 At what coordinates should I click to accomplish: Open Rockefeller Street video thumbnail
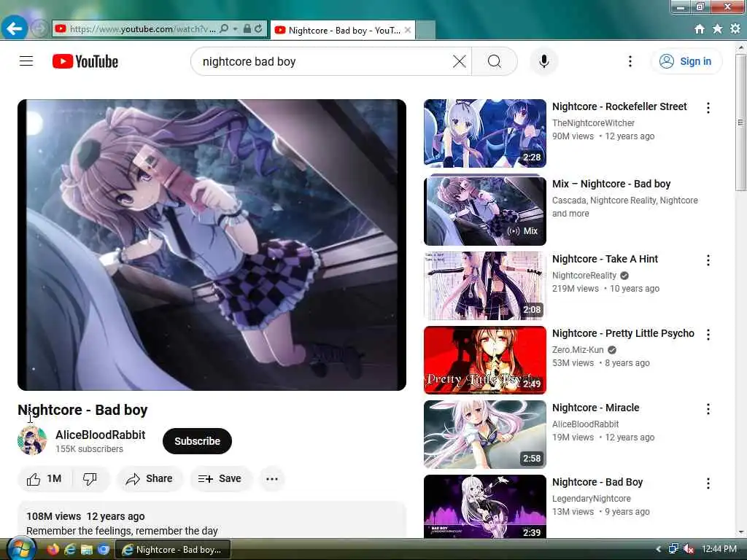(484, 133)
